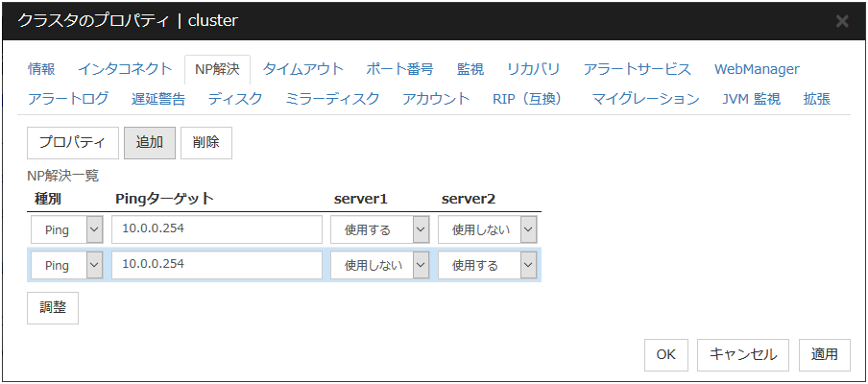Switch to the インタコネクト tab

click(119, 69)
